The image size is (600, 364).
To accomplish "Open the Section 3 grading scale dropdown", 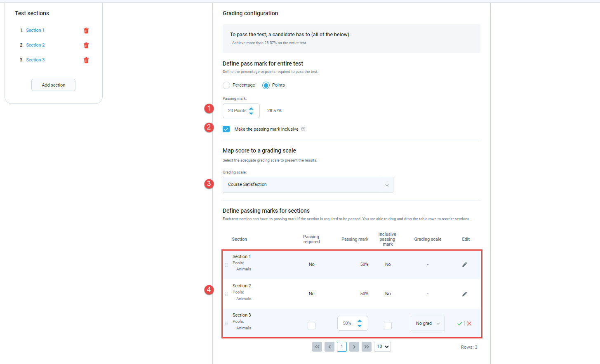I will tap(427, 324).
